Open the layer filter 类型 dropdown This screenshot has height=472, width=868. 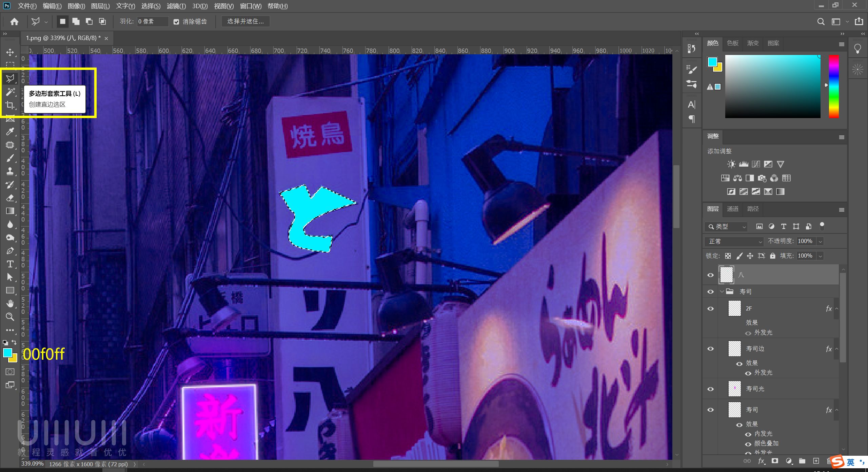tap(726, 227)
